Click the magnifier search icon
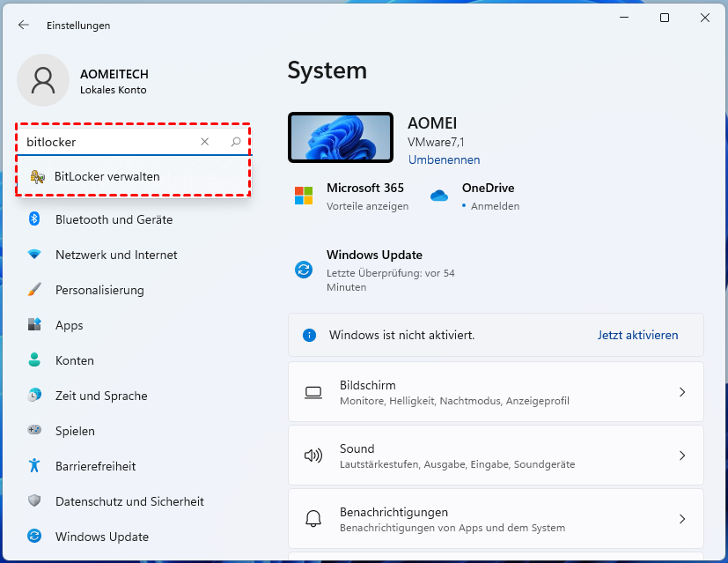Viewport: 728px width, 563px height. (x=236, y=142)
